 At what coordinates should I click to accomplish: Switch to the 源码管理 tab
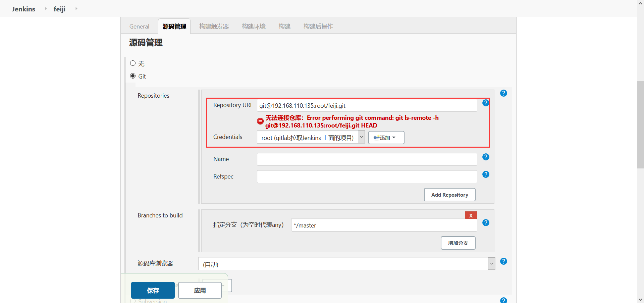[x=174, y=26]
